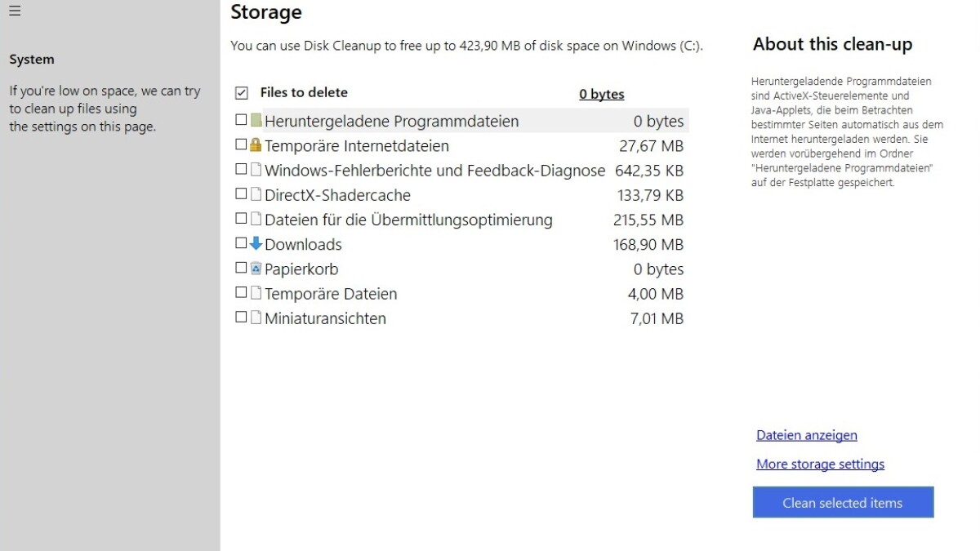Viewport: 980px width, 551px height.
Task: Tick the Papierkorb checkbox
Action: pos(241,268)
